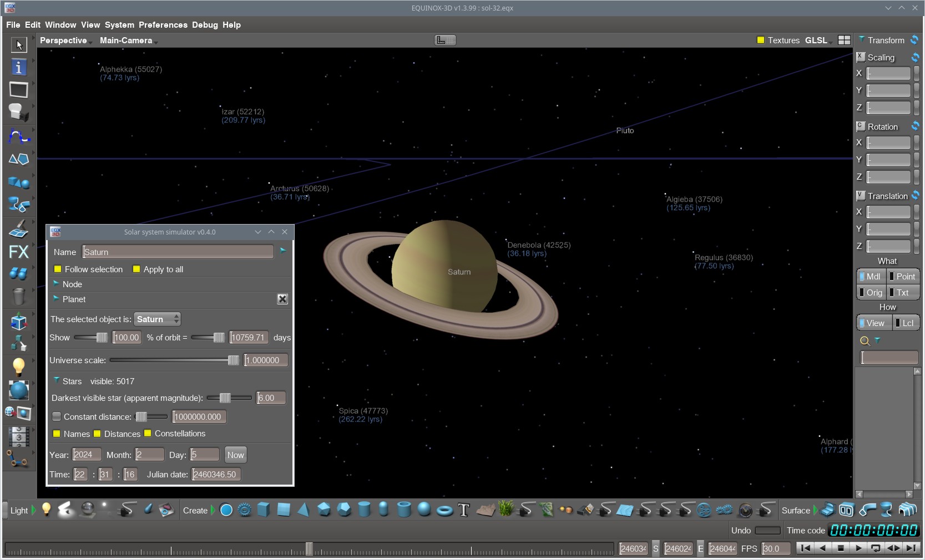Screen dimensions: 925x560
Task: Open the Preferences menu
Action: [x=163, y=25]
